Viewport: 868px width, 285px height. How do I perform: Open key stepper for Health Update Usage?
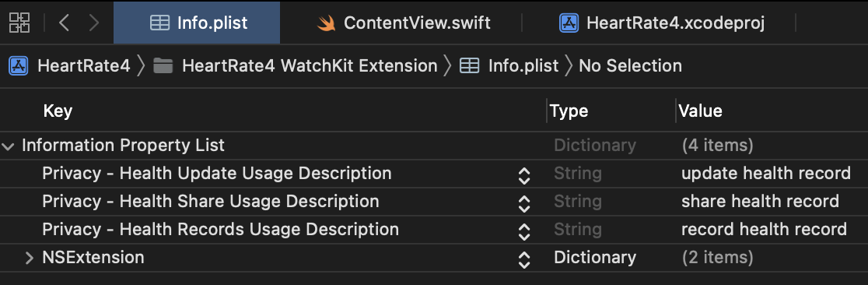pyautogui.click(x=523, y=175)
